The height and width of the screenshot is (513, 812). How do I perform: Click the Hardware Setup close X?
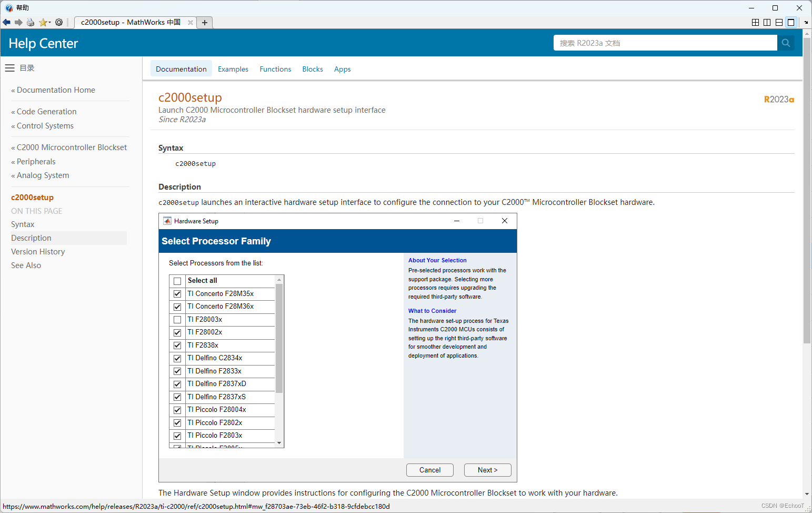pyautogui.click(x=505, y=221)
